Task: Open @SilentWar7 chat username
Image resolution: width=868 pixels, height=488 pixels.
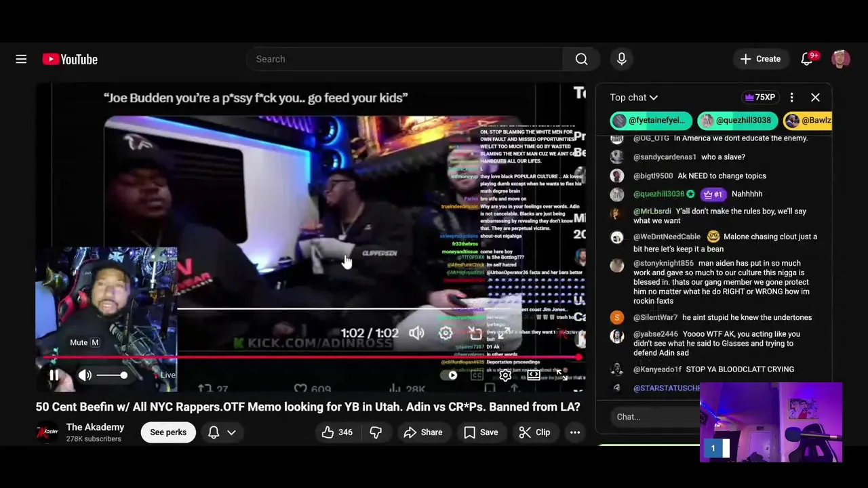Action: tap(655, 318)
